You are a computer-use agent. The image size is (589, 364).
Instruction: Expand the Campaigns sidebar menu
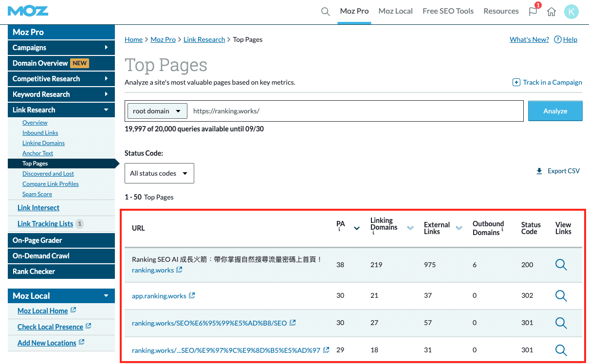pyautogui.click(x=61, y=48)
